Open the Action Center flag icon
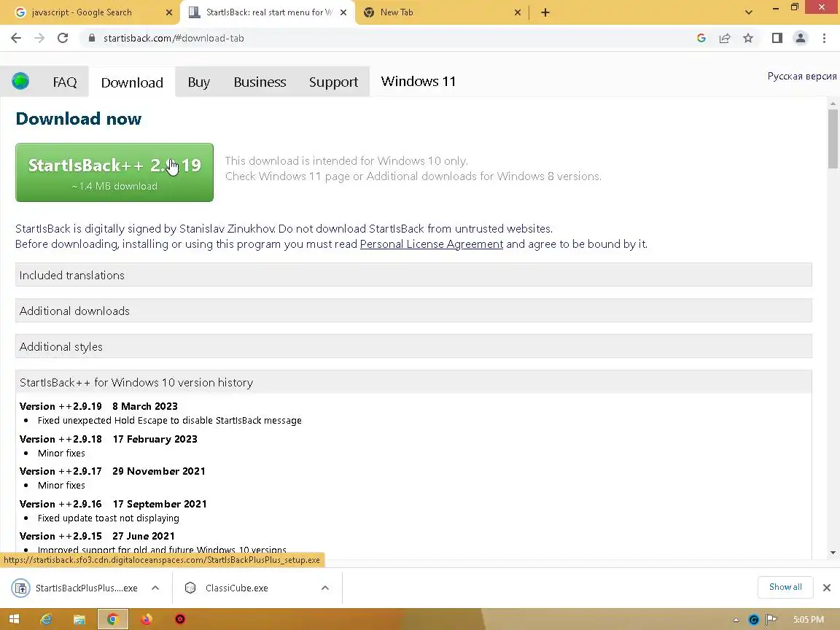 point(771,620)
